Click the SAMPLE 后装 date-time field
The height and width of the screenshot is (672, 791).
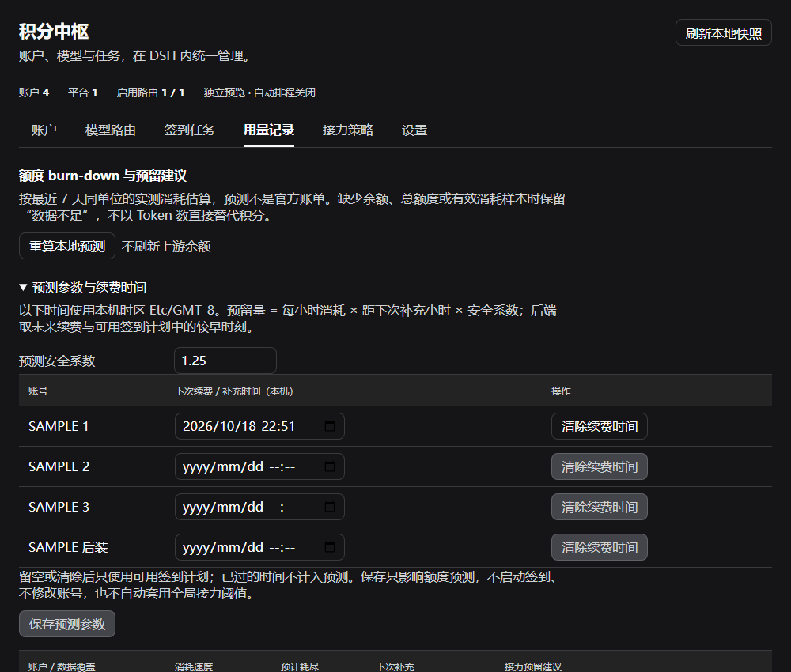click(259, 547)
